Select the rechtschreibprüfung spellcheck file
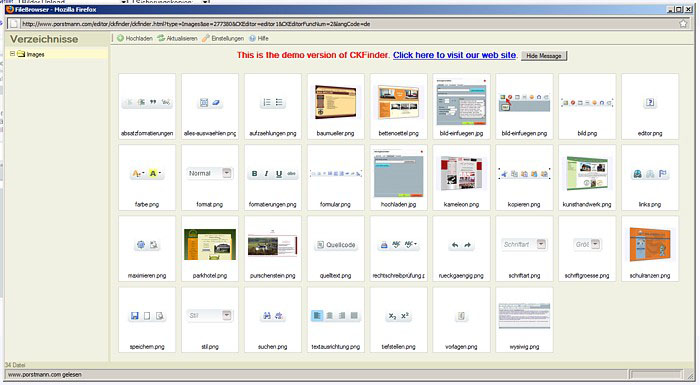 399,249
